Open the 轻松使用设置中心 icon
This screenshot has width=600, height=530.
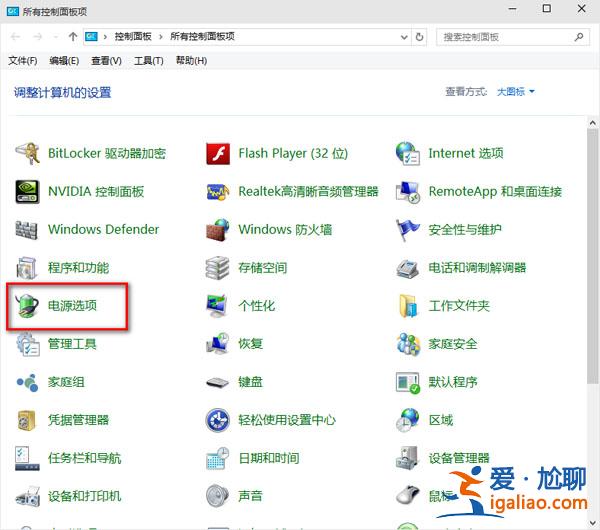pos(217,420)
